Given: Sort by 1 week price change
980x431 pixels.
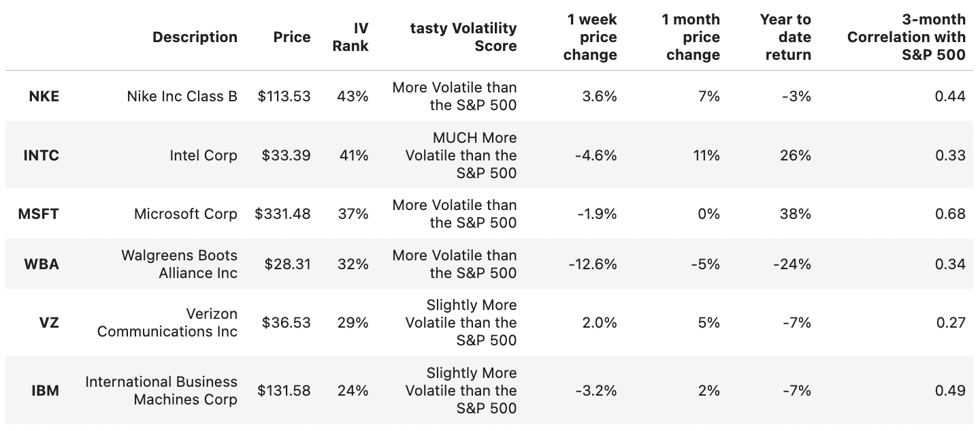Looking at the screenshot, I should pos(591,37).
